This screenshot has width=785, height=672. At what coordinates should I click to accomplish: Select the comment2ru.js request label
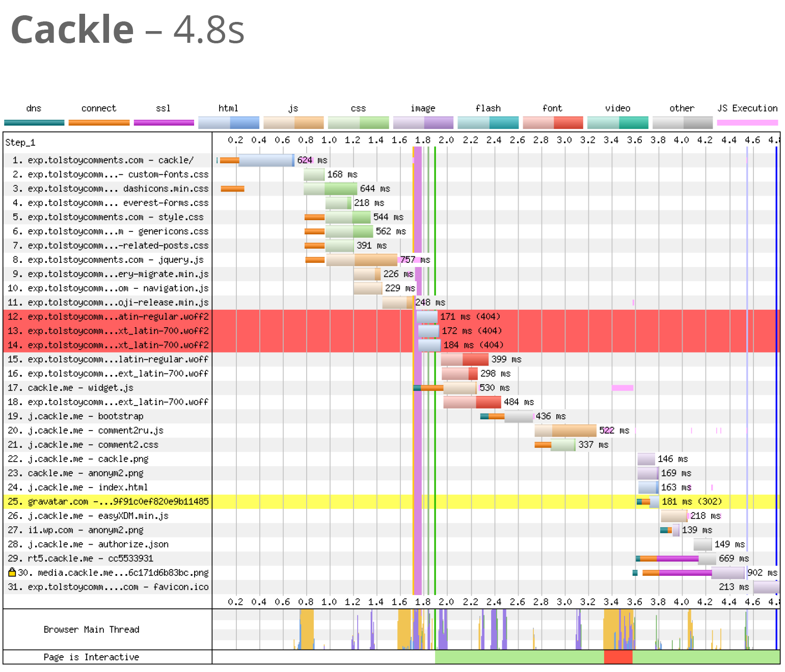click(86, 431)
